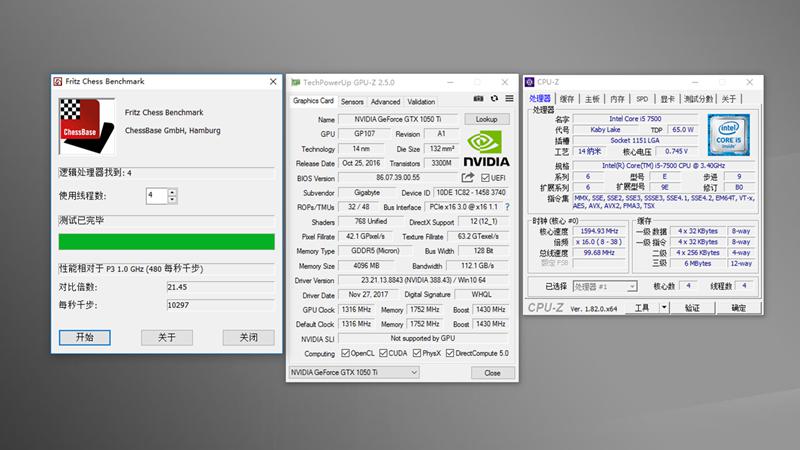Click the CPU-Z TDP value 65.0 W
The width and height of the screenshot is (800, 450).
(683, 130)
